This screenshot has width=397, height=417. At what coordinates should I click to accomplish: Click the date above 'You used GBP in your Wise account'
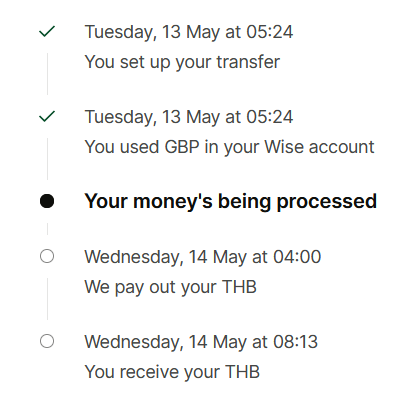189,117
